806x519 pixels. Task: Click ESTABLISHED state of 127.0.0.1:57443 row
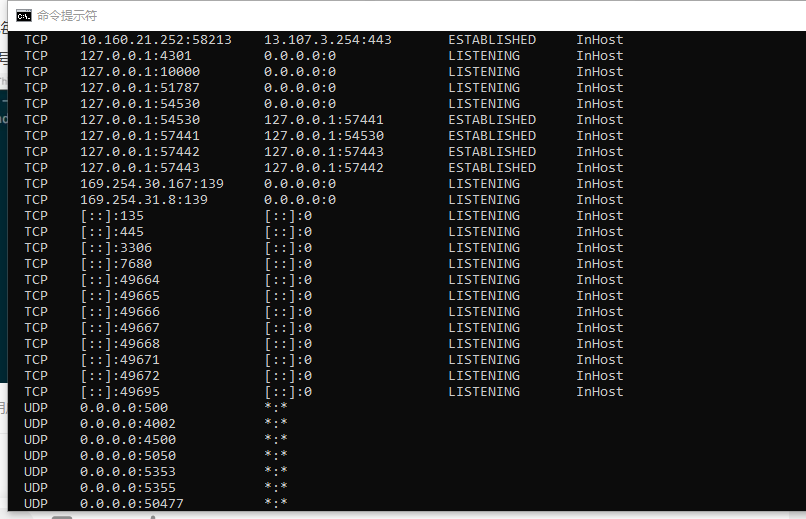[x=492, y=168]
